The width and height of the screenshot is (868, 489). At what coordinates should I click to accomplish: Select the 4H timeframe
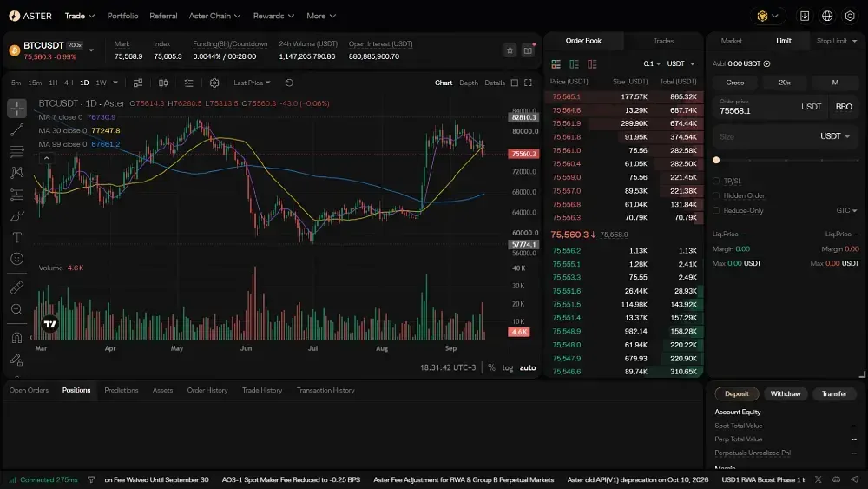[69, 83]
